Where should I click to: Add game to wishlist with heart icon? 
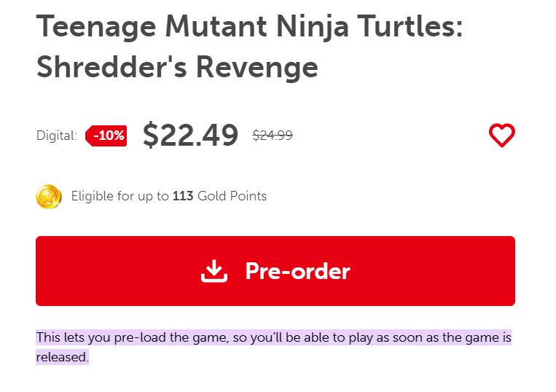pos(501,135)
